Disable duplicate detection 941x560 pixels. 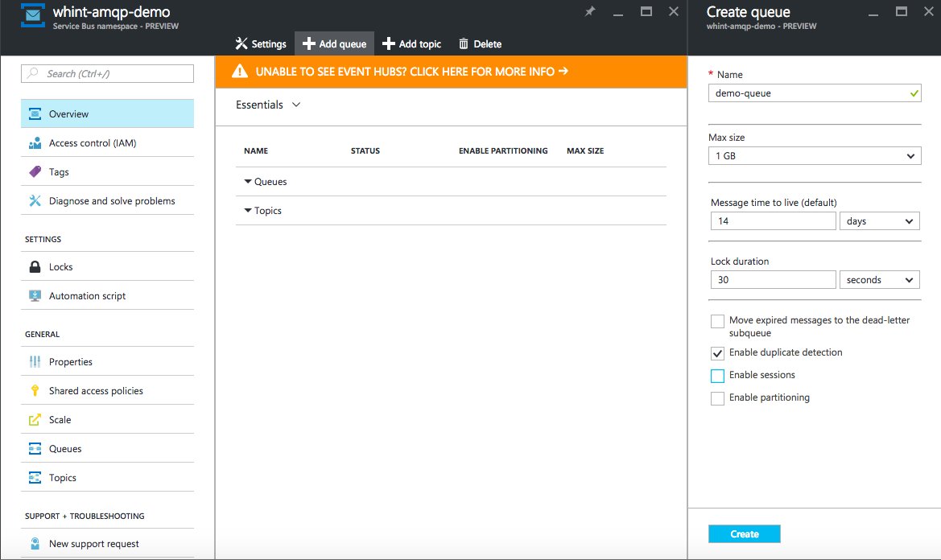pyautogui.click(x=717, y=352)
